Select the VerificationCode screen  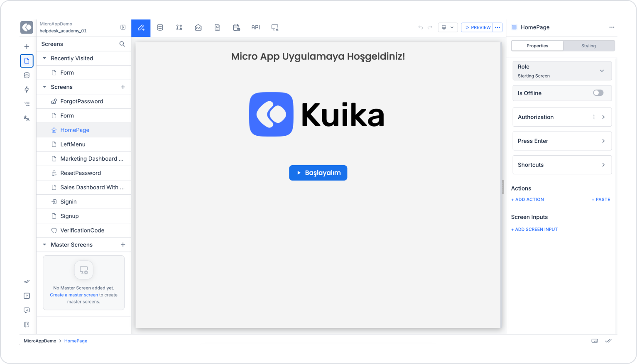84,230
